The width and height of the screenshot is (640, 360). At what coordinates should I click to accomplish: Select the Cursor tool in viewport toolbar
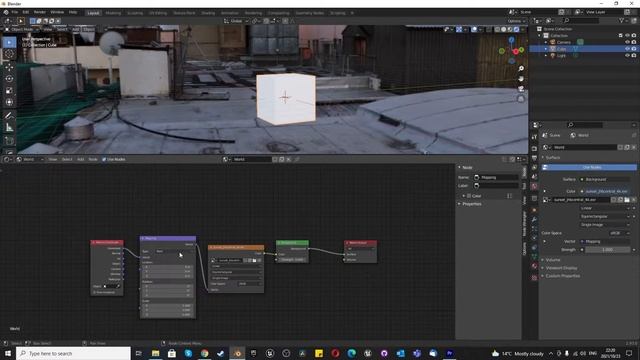click(x=9, y=54)
